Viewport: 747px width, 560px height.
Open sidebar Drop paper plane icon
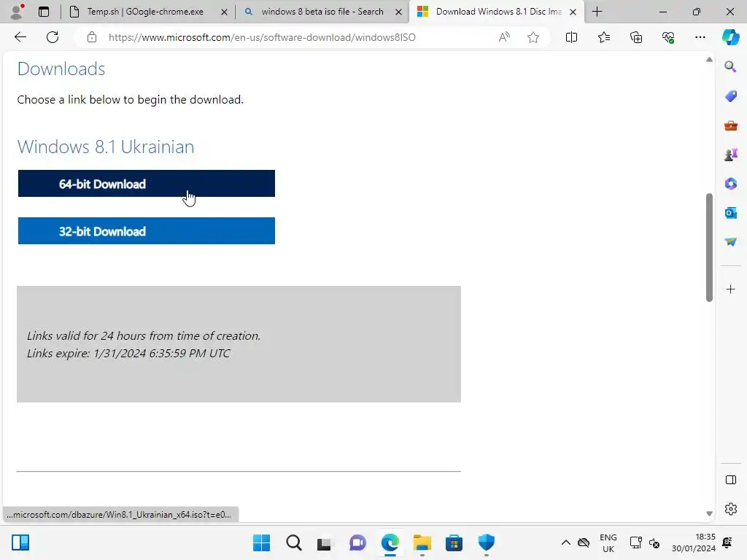(x=730, y=242)
